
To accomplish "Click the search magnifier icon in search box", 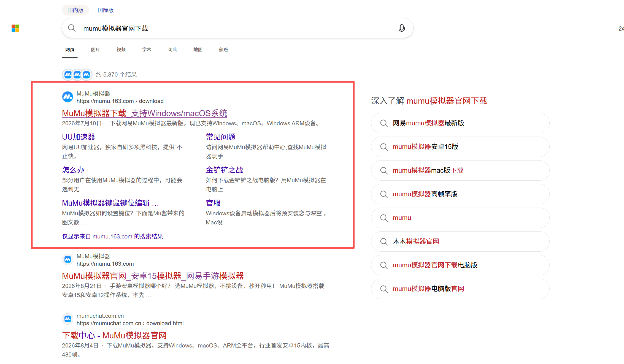I will click(x=72, y=28).
